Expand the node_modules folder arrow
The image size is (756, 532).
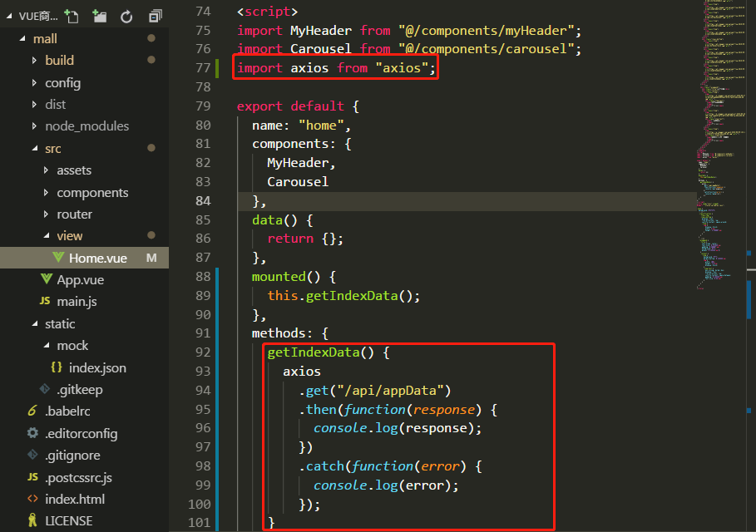tap(34, 126)
